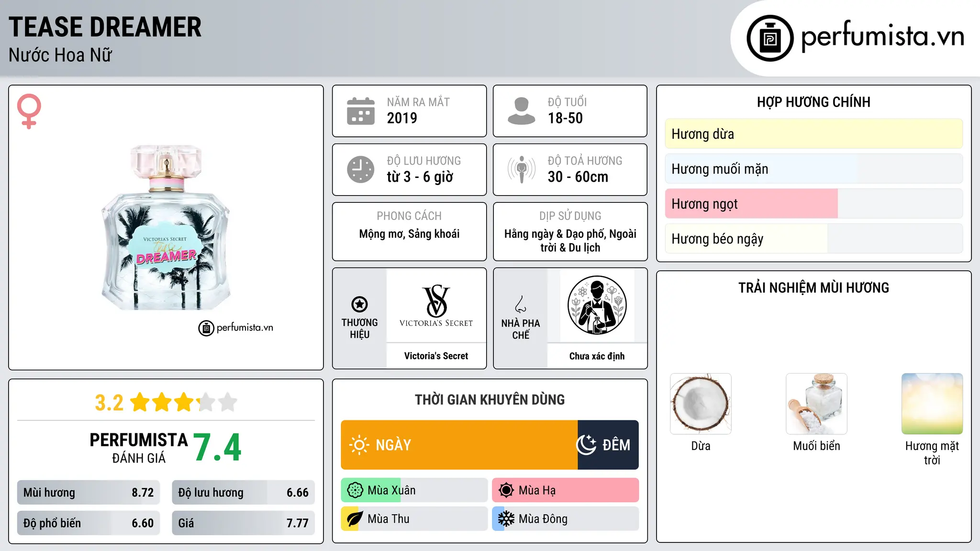Click the perfumista.vn bottle logo icon

click(x=770, y=38)
